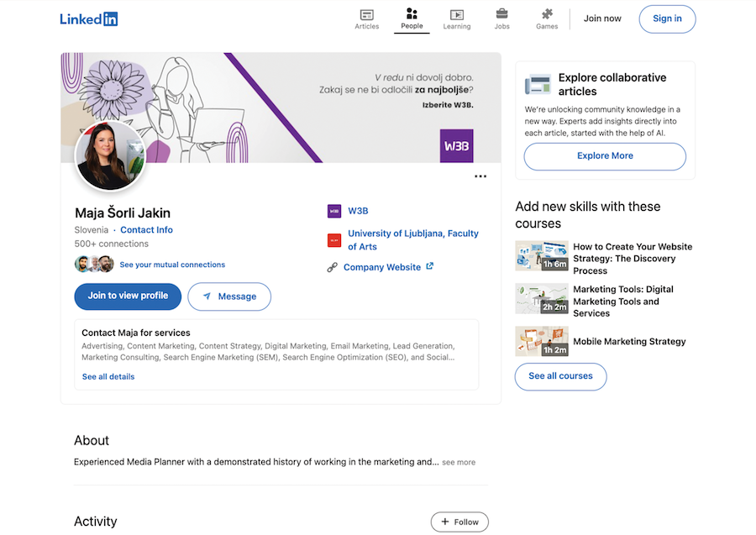Click the LinkedIn logo
This screenshot has width=756, height=535.
point(88,18)
